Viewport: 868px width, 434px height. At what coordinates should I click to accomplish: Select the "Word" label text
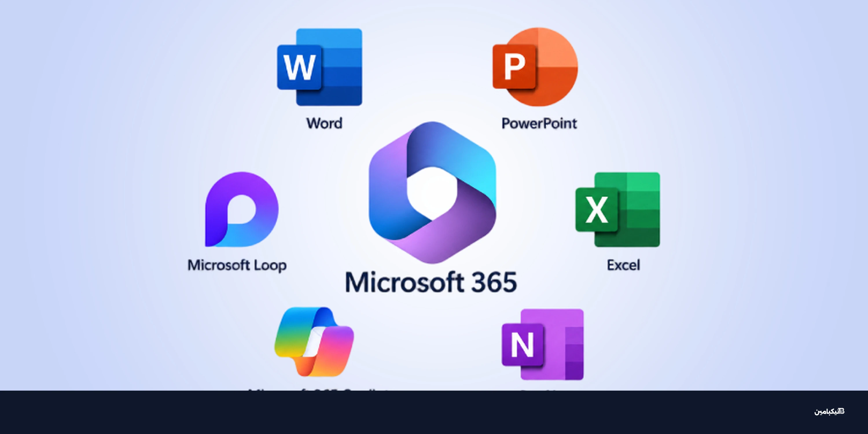(x=324, y=123)
